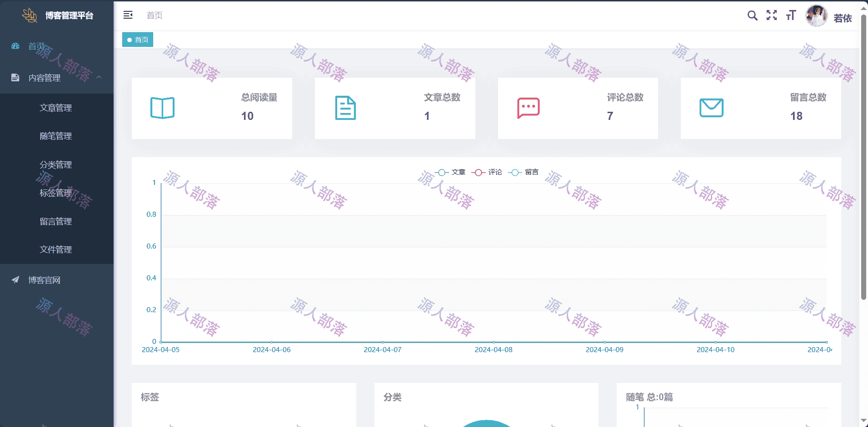Viewport: 868px width, 427px height.
Task: Click the user avatar image
Action: click(817, 16)
